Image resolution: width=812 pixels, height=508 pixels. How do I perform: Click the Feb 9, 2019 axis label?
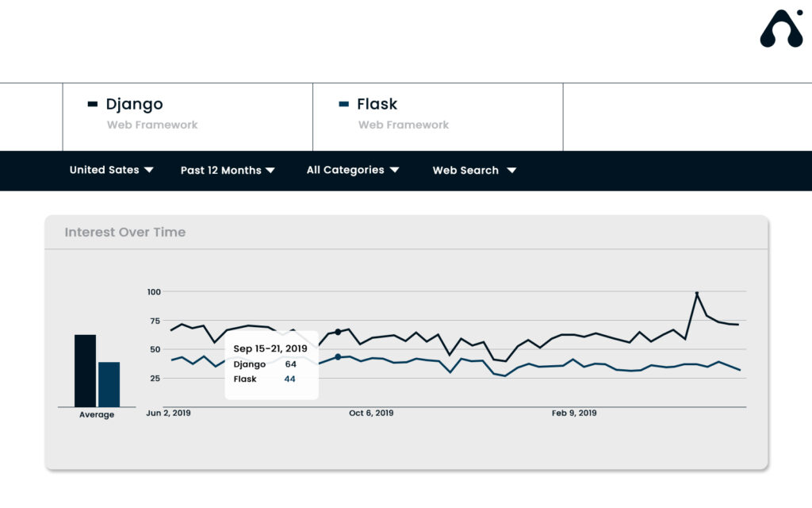(x=574, y=414)
